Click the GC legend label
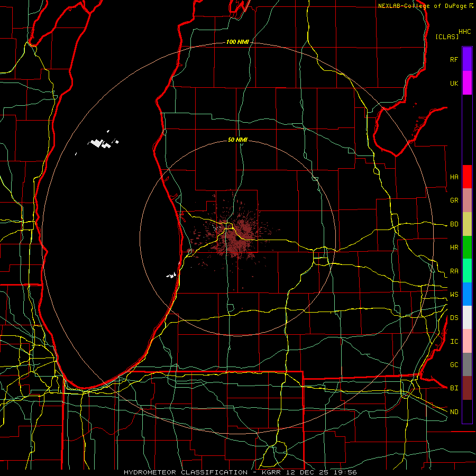 [454, 365]
